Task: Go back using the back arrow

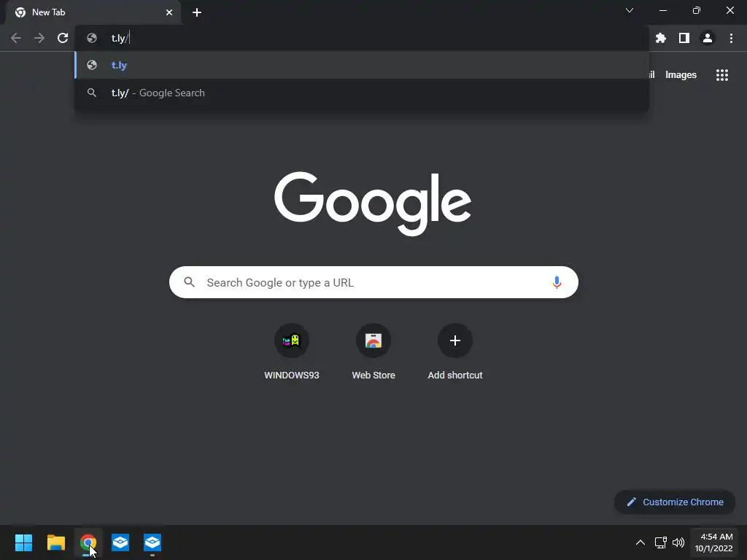Action: coord(16,38)
